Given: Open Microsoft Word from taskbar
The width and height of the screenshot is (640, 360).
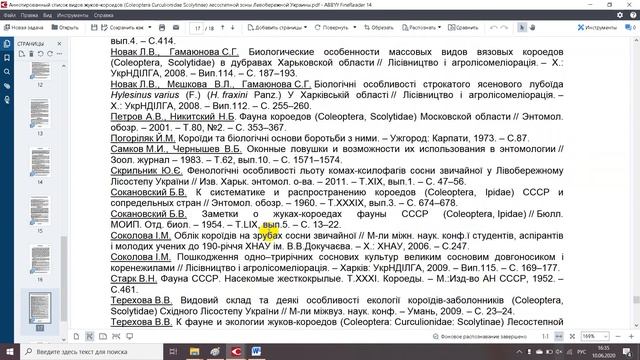Looking at the screenshot, I should click(256, 351).
